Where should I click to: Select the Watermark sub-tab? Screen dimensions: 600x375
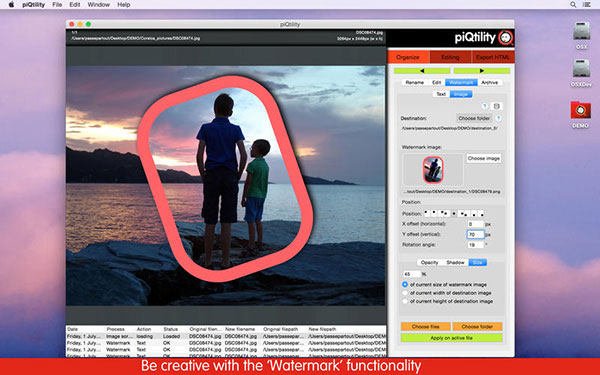click(x=461, y=82)
